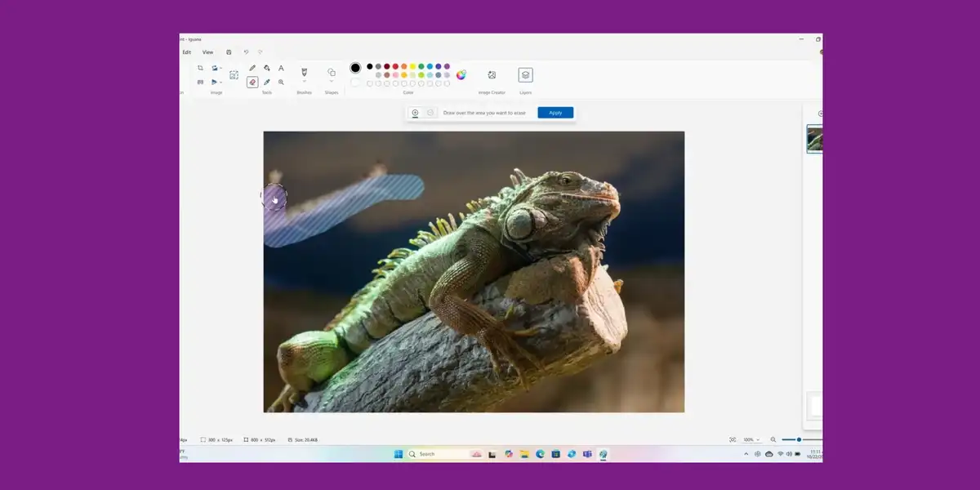
Task: Click the Eraser tool
Action: pyautogui.click(x=252, y=82)
